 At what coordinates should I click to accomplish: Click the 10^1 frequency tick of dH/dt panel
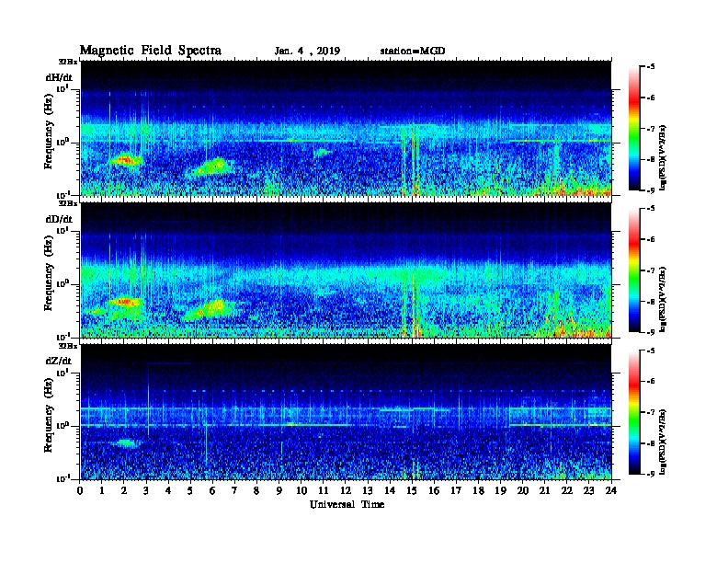(x=63, y=88)
